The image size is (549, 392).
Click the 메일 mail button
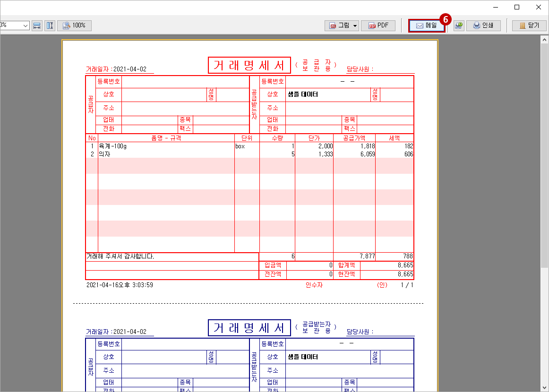pyautogui.click(x=427, y=26)
